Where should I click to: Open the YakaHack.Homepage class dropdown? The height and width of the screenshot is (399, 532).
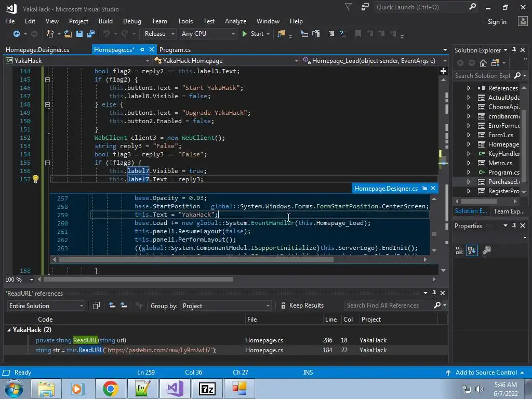coord(227,61)
